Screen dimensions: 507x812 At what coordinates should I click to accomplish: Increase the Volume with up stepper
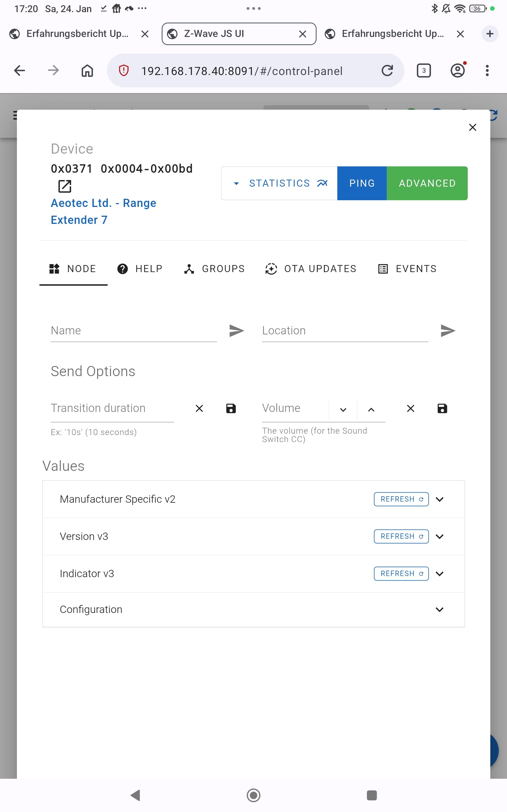click(371, 410)
